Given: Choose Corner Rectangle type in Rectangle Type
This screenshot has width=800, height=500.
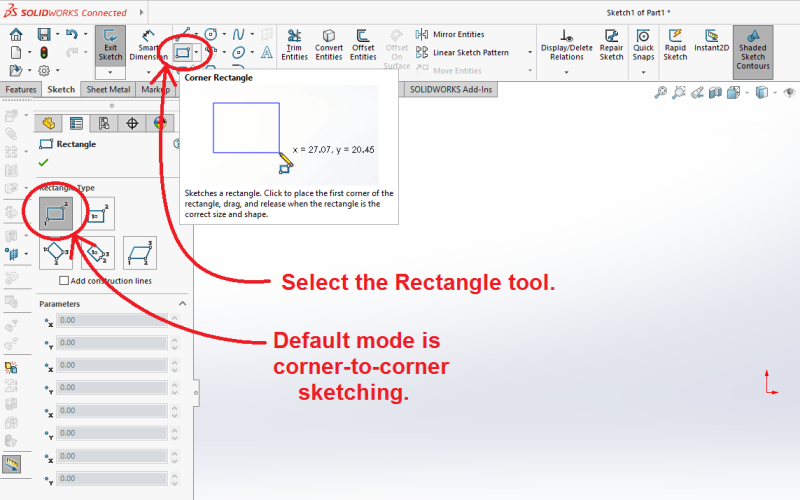Looking at the screenshot, I should [x=56, y=214].
